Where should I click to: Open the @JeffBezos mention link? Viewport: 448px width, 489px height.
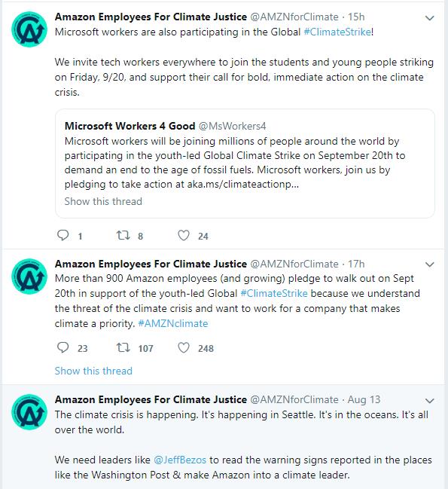point(180,460)
